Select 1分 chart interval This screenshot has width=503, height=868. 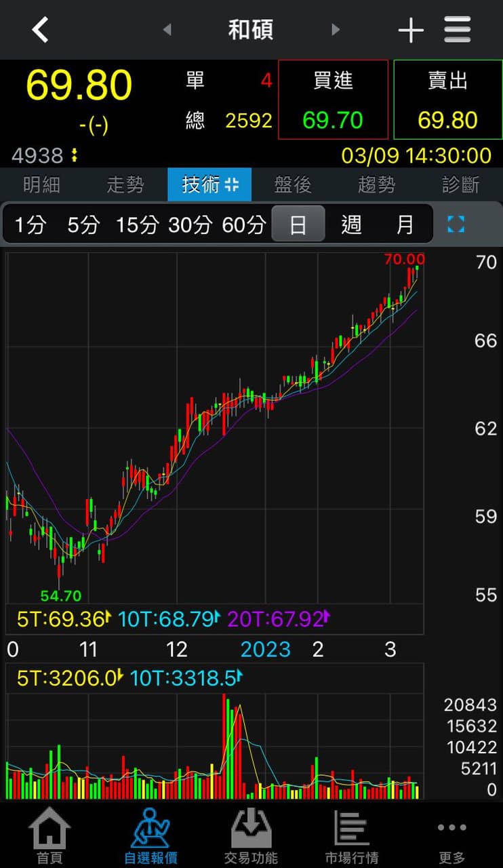30,224
